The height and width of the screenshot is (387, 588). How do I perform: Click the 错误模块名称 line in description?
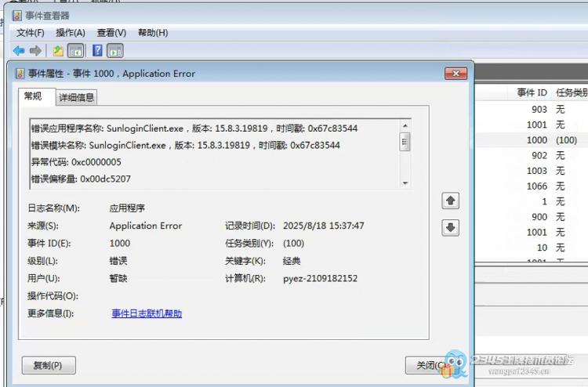(x=186, y=146)
